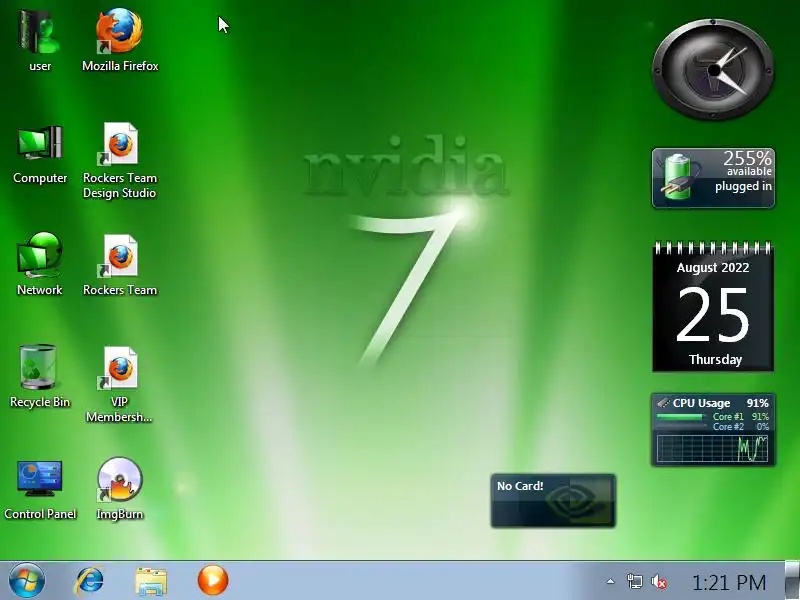
Task: Click the nvidia No Card! gadget
Action: point(553,501)
